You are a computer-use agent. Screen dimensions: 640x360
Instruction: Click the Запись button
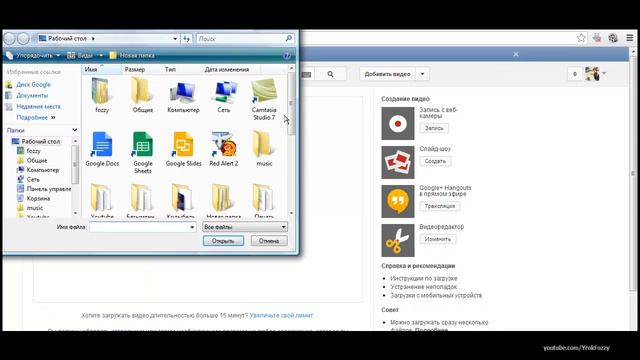tap(434, 128)
